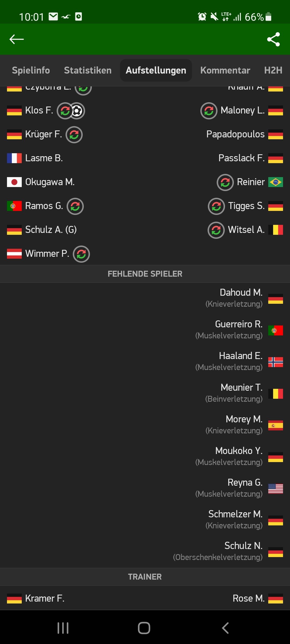This screenshot has width=290, height=644.
Task: Open player Okugawa M. profile
Action: tap(50, 182)
